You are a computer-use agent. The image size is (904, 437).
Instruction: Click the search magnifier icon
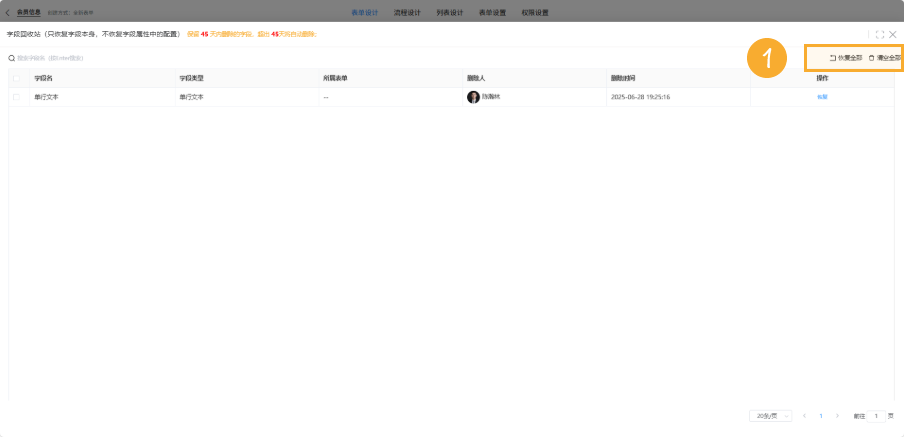point(11,58)
